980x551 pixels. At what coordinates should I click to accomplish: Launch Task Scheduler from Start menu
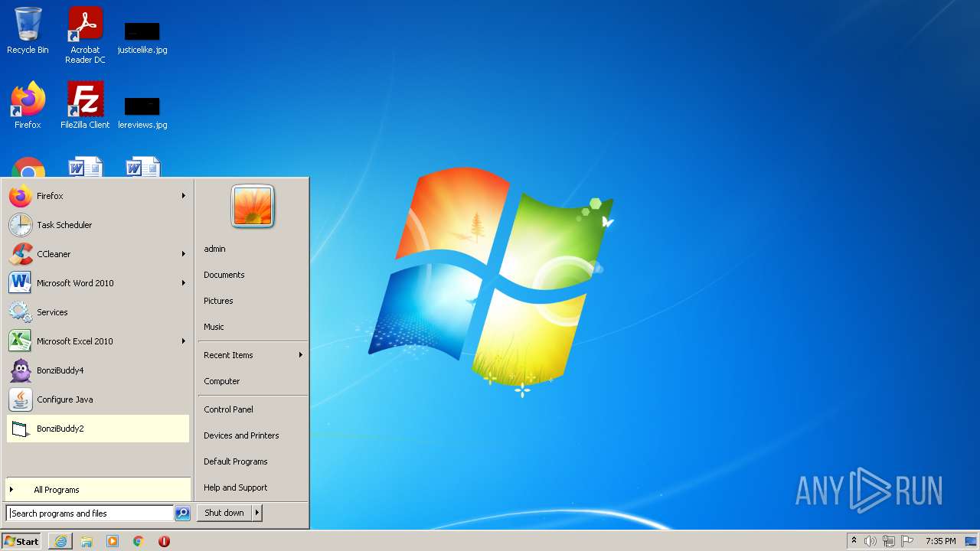coord(97,225)
